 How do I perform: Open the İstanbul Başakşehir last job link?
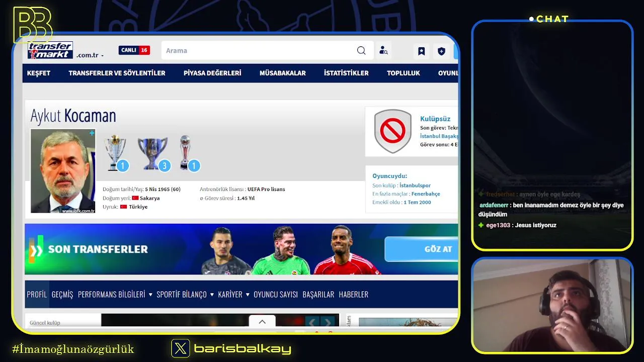coord(439,136)
